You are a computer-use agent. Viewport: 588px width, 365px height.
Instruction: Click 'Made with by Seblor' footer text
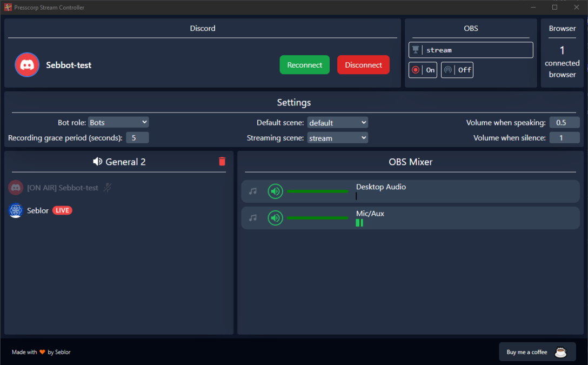(x=41, y=352)
